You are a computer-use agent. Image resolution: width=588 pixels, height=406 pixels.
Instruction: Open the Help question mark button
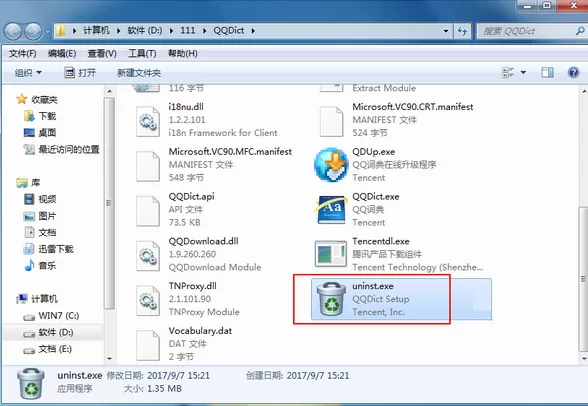(x=573, y=72)
